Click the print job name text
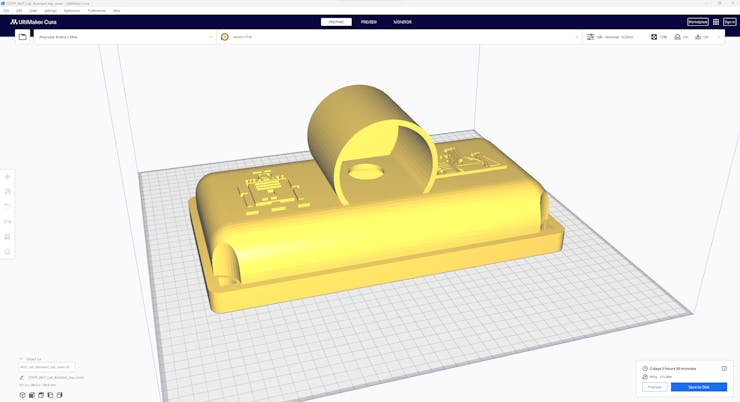 point(56,377)
